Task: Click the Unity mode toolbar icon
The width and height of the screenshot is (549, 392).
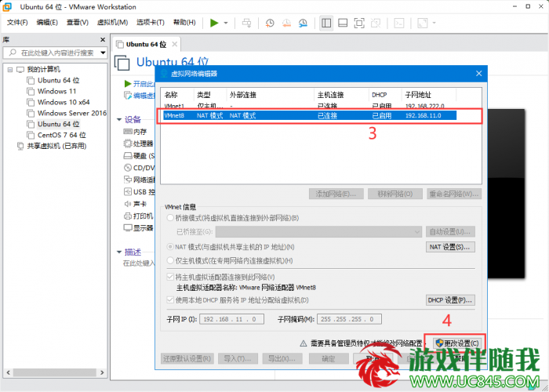Action: pos(376,23)
